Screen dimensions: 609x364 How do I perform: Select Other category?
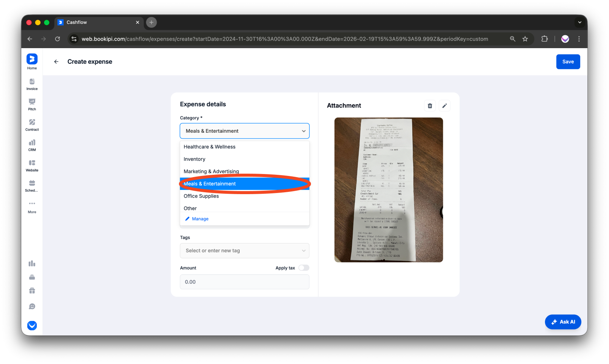coord(245,209)
